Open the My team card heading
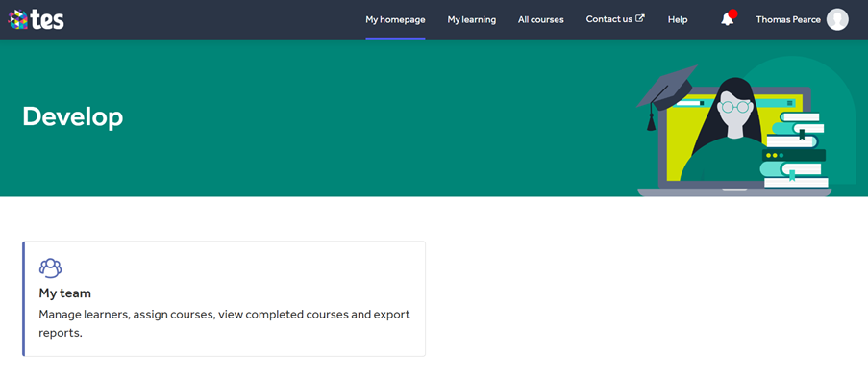Screen dimensions: 868x382 point(64,293)
